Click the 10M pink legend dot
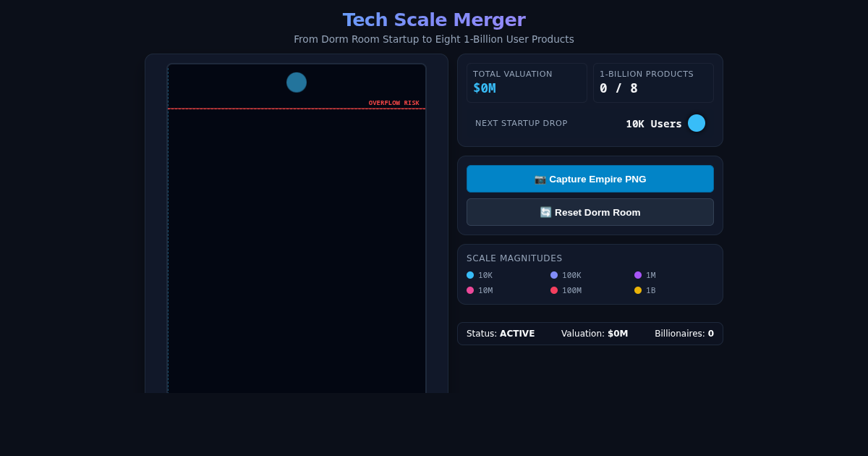The height and width of the screenshot is (456, 868). pyautogui.click(x=470, y=290)
